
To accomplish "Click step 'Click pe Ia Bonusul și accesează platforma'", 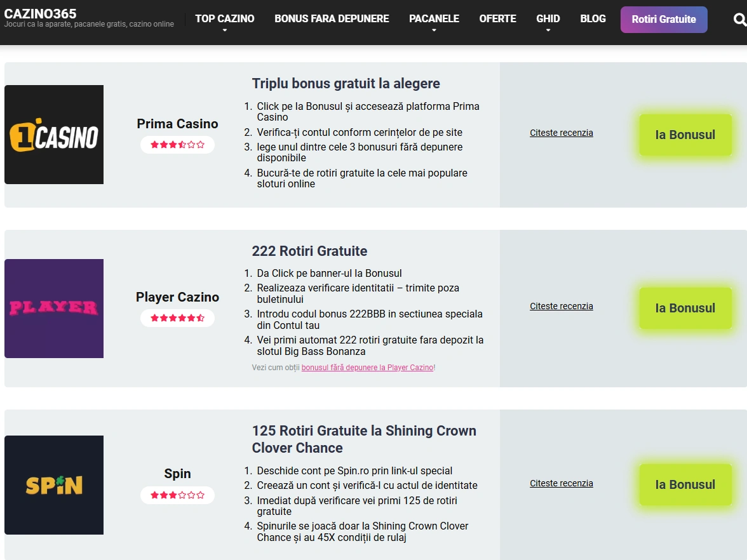I will [368, 112].
